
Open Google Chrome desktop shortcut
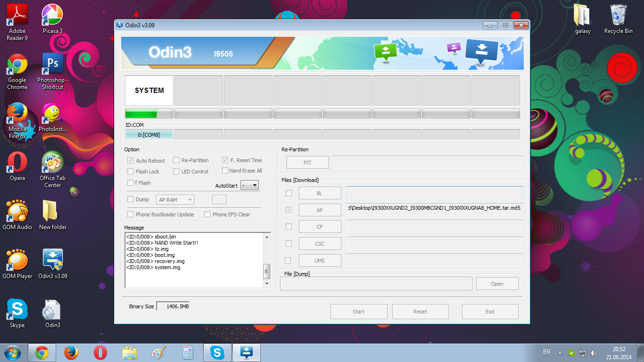tap(17, 72)
